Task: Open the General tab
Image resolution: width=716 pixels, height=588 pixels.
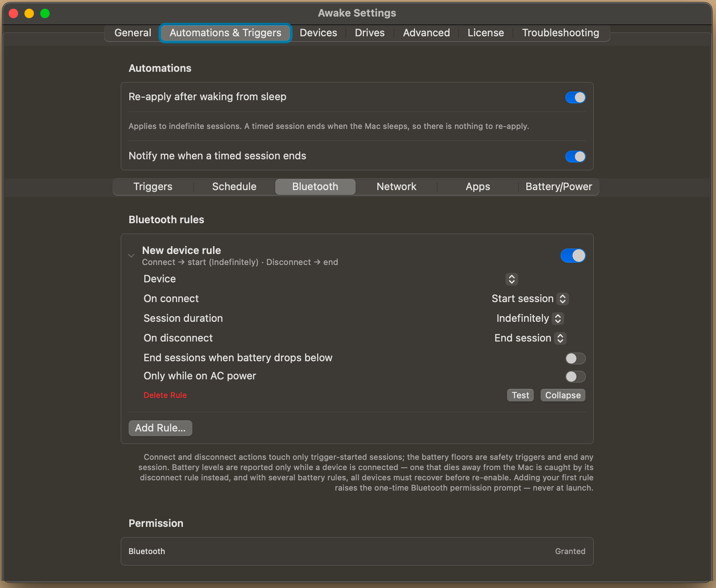Action: (x=132, y=33)
